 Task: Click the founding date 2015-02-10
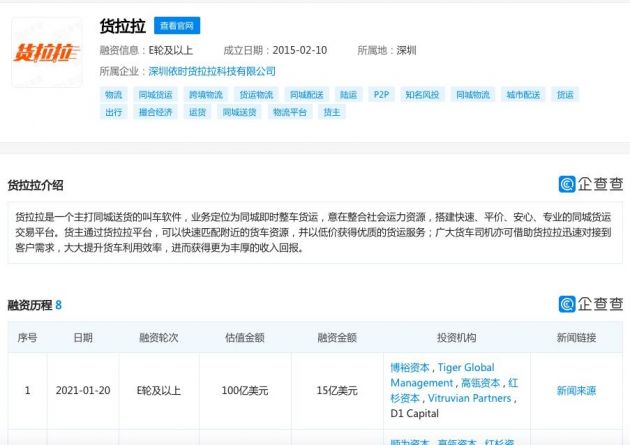pos(300,51)
